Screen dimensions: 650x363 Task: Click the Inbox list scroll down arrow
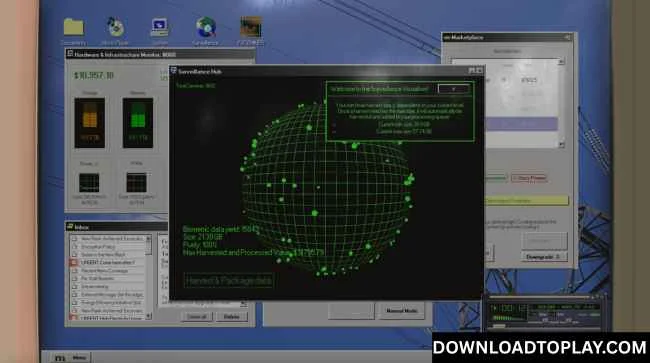click(148, 316)
